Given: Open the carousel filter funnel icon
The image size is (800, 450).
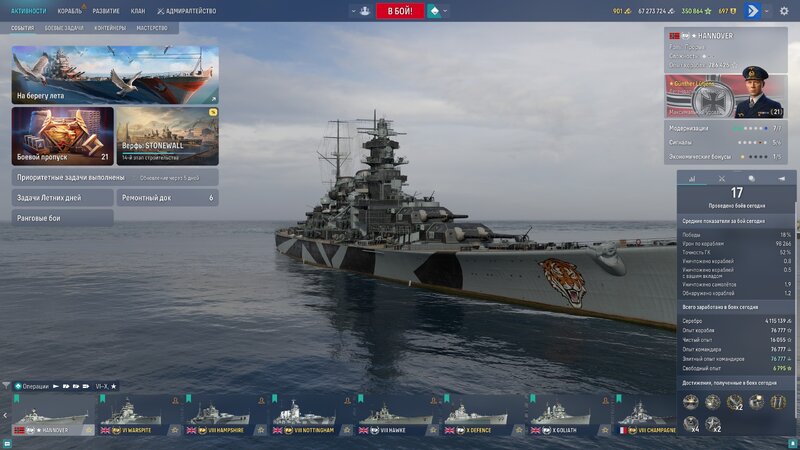Looking at the screenshot, I should pos(6,386).
